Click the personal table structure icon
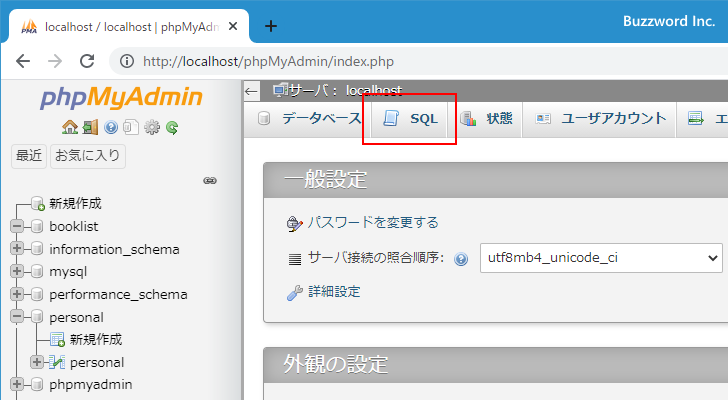This screenshot has height=400, width=728. [x=57, y=362]
